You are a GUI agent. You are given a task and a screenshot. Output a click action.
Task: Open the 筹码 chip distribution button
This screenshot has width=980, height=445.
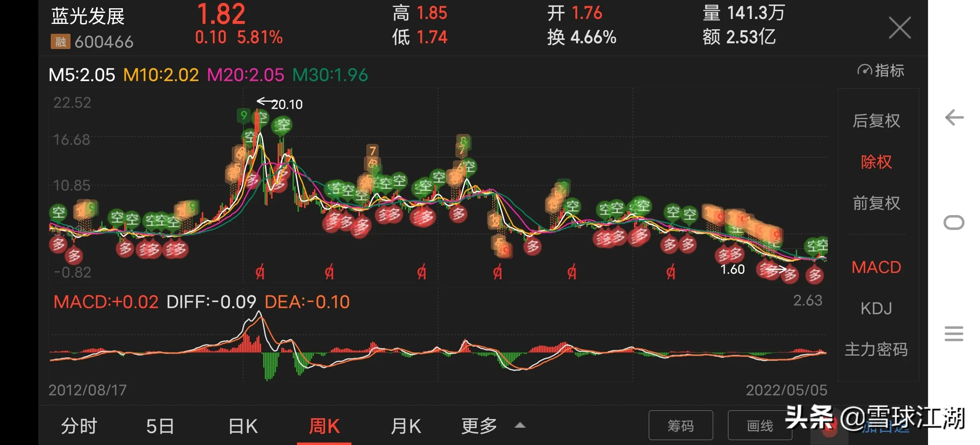pos(681,426)
